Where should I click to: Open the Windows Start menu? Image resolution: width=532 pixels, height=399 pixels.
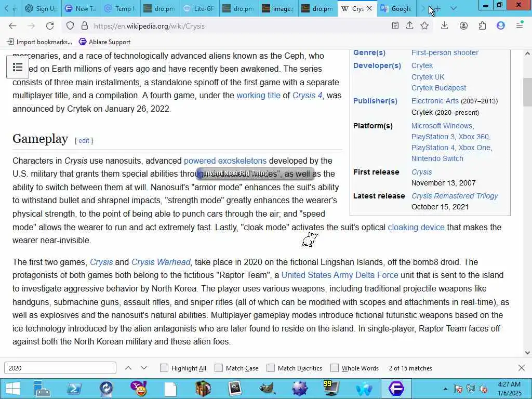coord(12,389)
